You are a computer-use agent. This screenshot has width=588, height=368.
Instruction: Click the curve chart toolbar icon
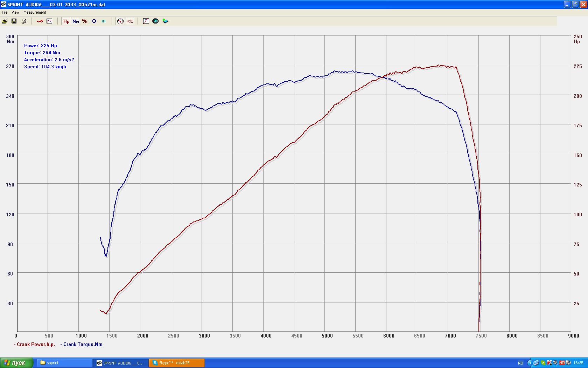click(146, 21)
